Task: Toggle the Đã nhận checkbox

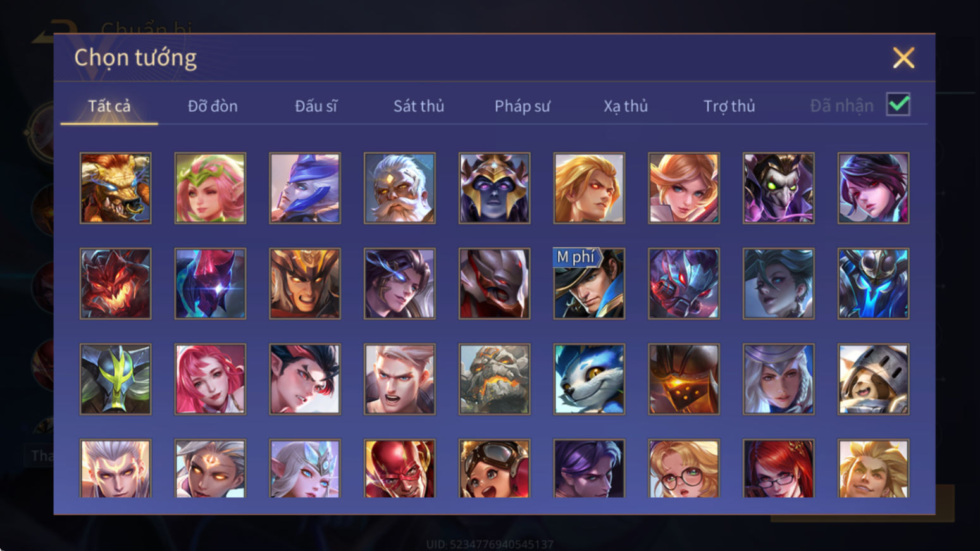Action: pos(898,104)
